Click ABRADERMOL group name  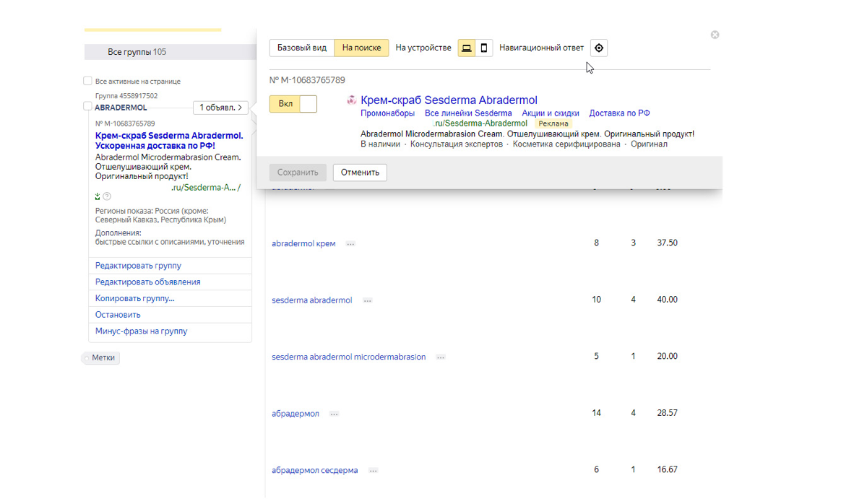121,108
